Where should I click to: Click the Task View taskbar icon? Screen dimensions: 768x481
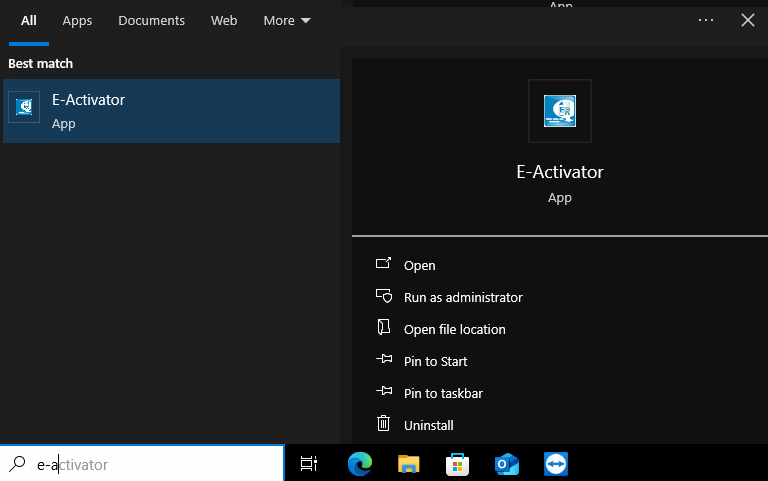click(x=309, y=464)
